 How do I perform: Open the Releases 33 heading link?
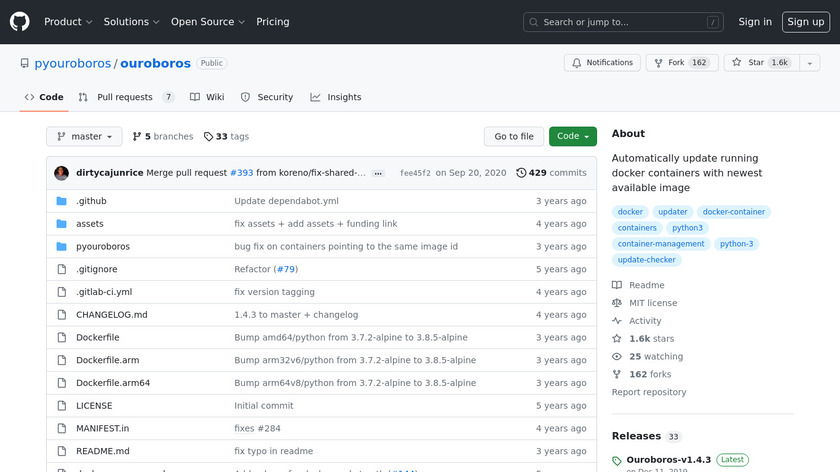(647, 436)
